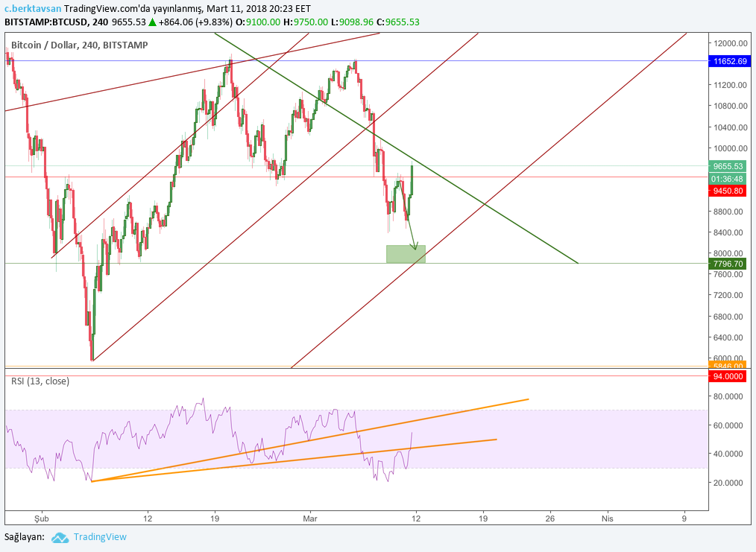Click the Mar date axis label
Image resolution: width=756 pixels, height=552 pixels.
coord(310,518)
